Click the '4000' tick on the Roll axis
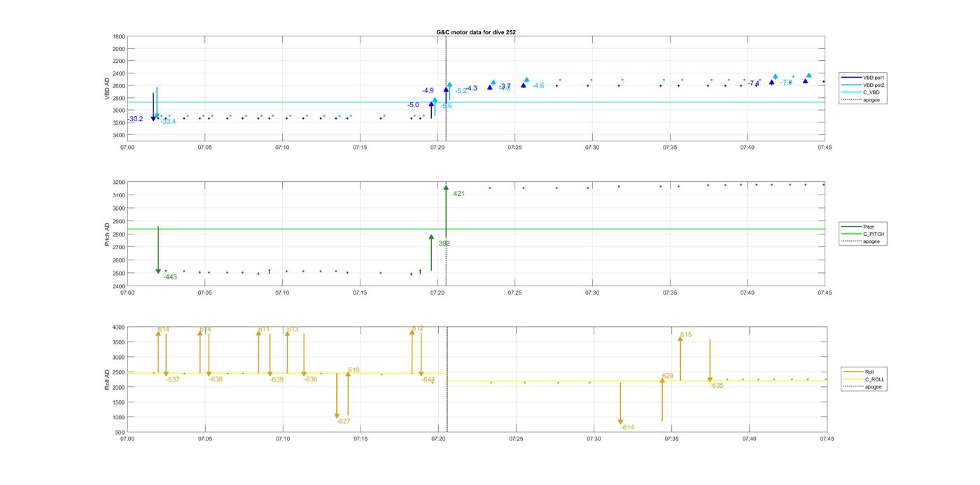 pos(118,328)
